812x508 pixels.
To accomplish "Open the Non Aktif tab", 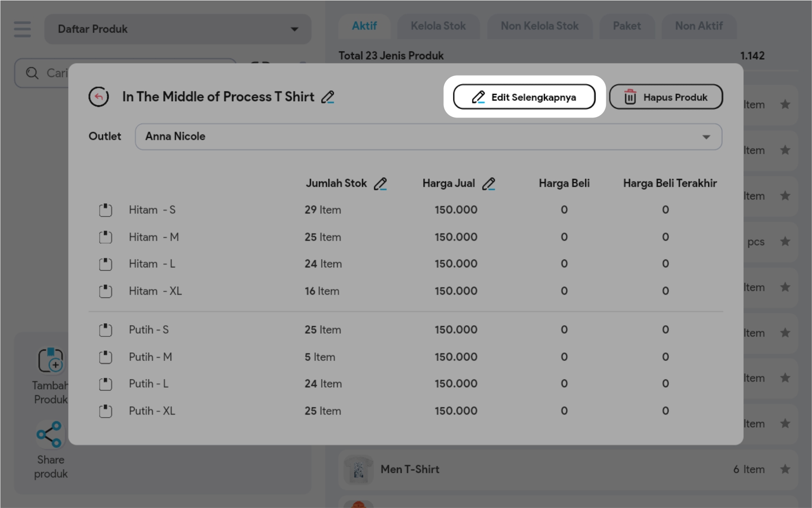I will [698, 26].
